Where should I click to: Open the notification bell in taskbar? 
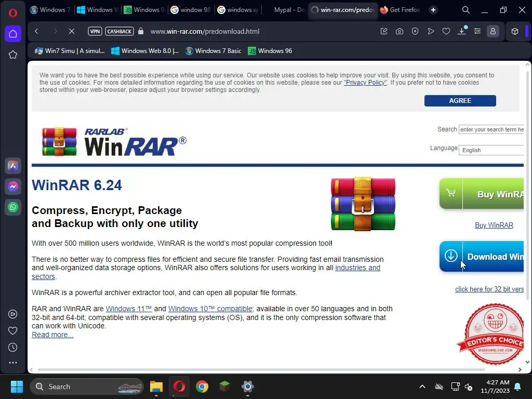518,387
